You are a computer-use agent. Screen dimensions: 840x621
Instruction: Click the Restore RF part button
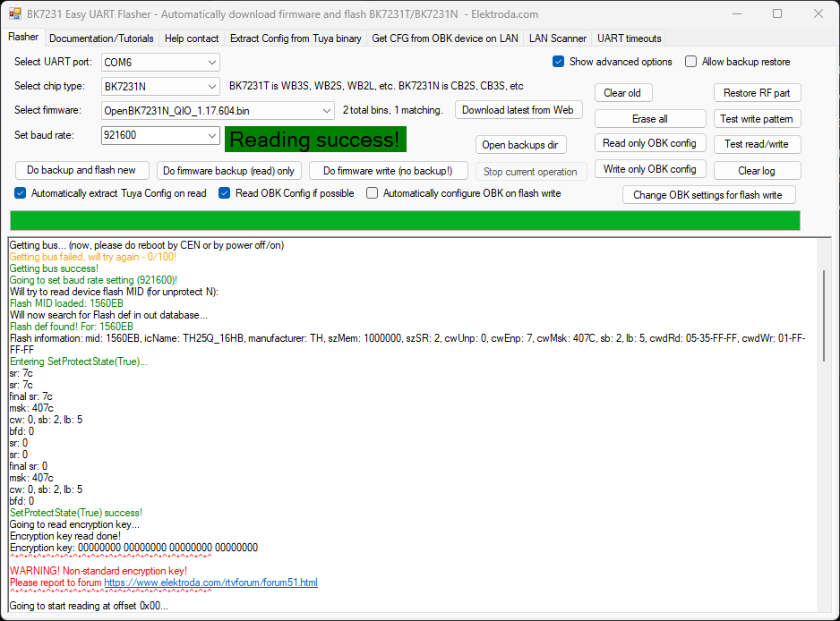pyautogui.click(x=757, y=93)
